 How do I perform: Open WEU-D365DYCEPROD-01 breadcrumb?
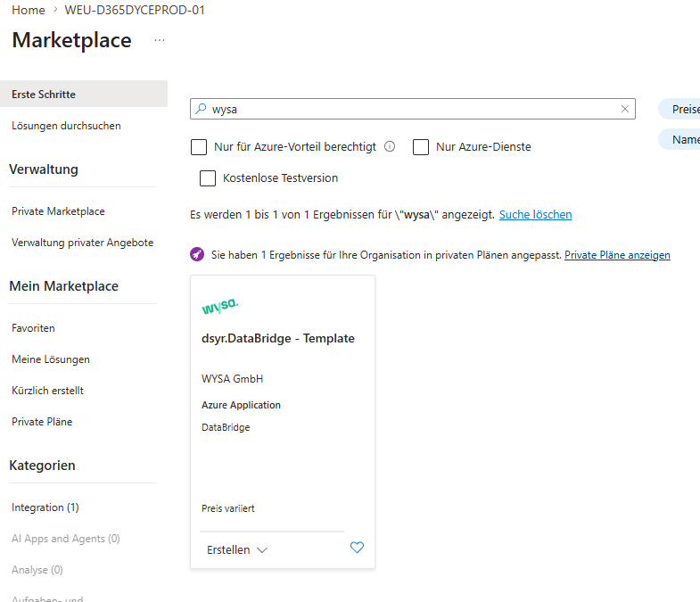tap(135, 10)
